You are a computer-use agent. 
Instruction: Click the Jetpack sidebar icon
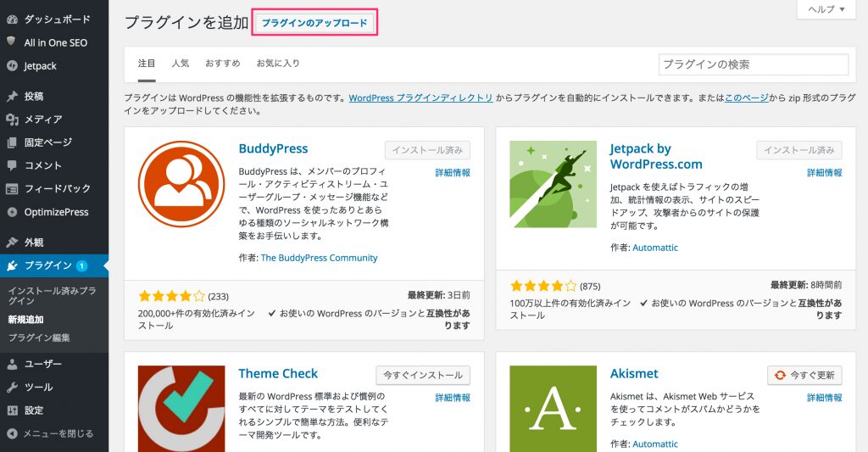tap(12, 66)
